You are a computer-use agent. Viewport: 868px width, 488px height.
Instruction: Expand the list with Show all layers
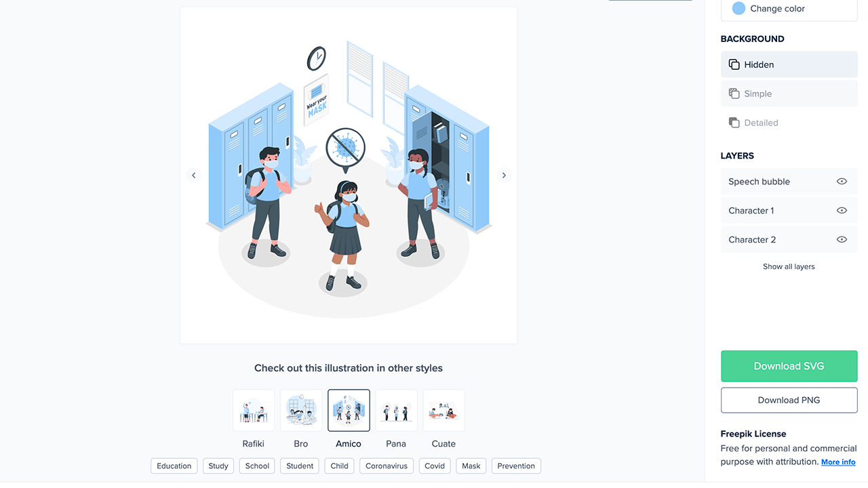point(789,266)
